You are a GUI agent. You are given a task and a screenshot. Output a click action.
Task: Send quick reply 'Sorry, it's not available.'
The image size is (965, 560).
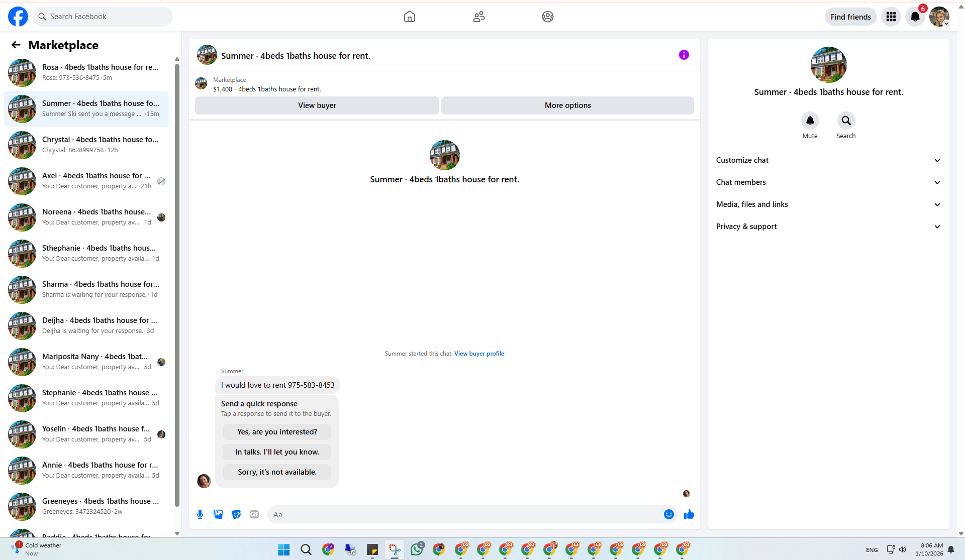coord(277,472)
